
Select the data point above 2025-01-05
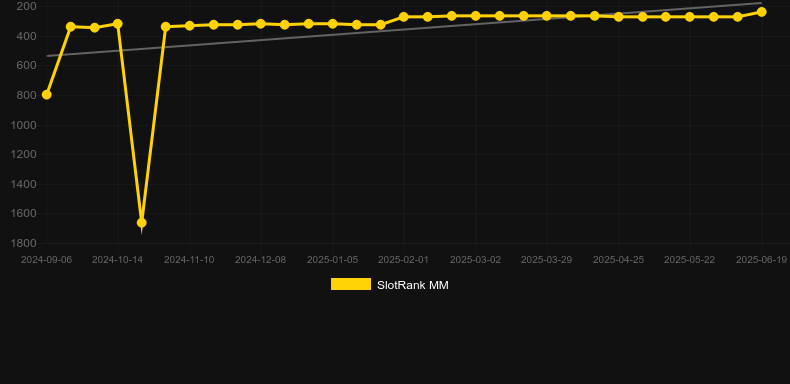point(333,24)
